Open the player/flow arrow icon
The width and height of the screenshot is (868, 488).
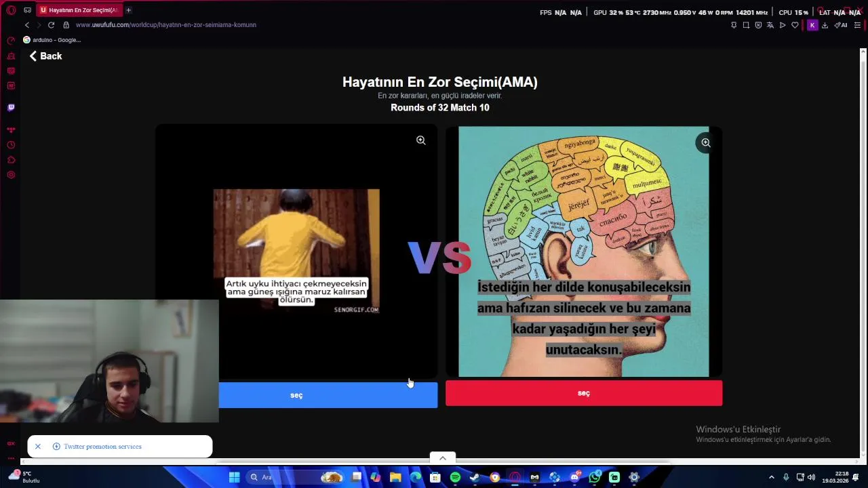click(783, 25)
